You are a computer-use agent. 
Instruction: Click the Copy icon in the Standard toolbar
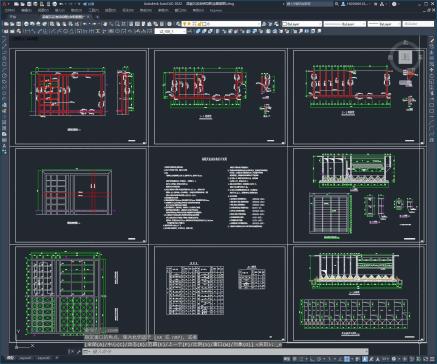pyautogui.click(x=58, y=24)
